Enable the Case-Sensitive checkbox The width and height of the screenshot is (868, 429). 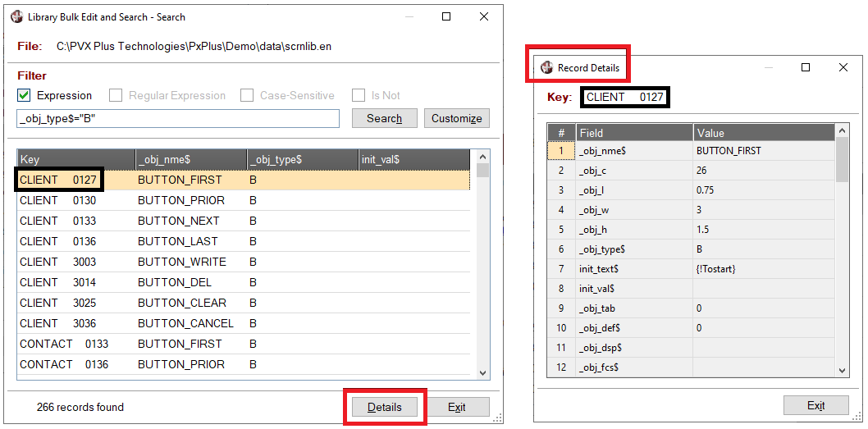pyautogui.click(x=247, y=95)
